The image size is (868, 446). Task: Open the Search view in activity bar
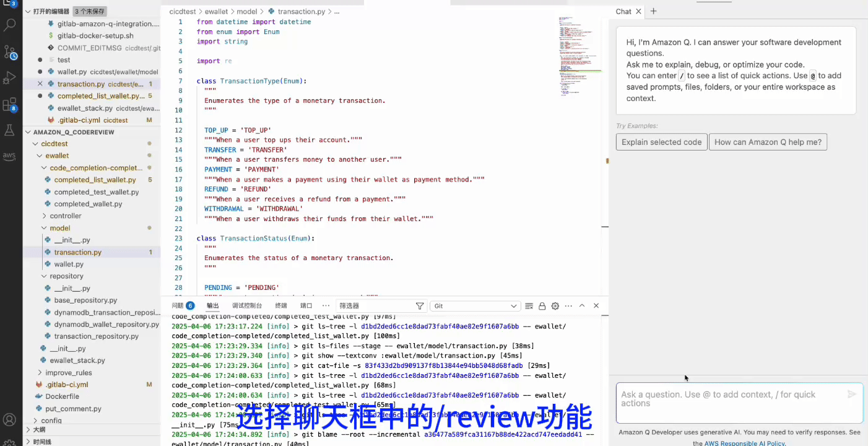point(10,25)
